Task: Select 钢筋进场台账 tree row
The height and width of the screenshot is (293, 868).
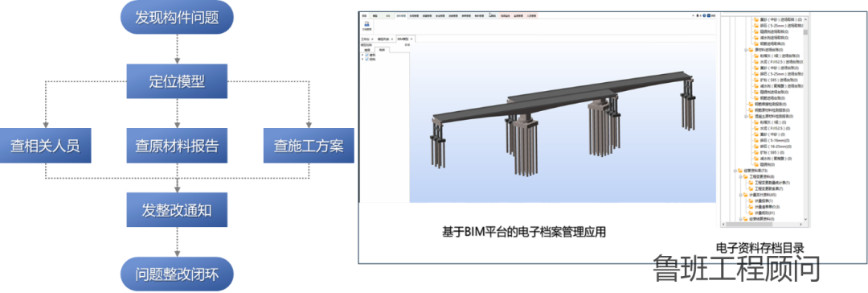Action: pyautogui.click(x=769, y=97)
